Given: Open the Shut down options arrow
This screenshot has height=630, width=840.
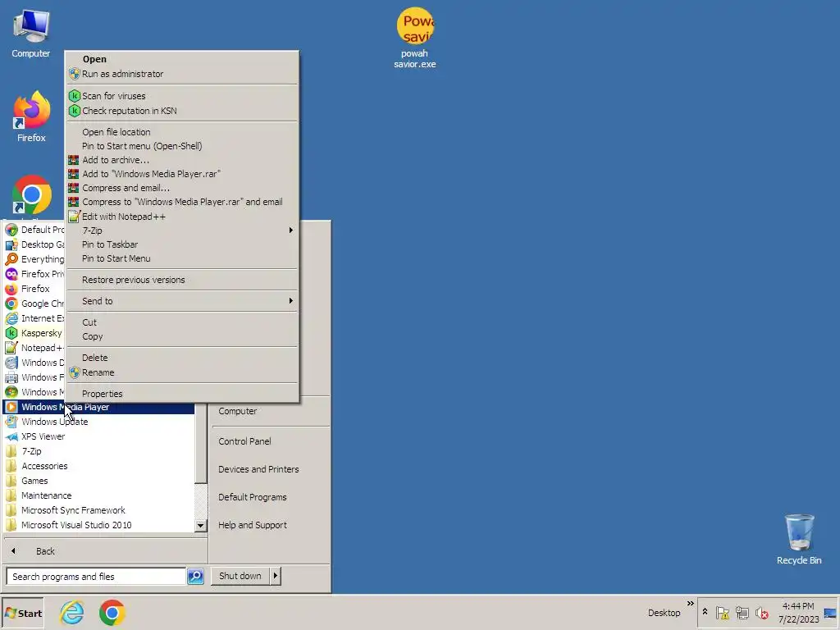Looking at the screenshot, I should coord(276,576).
